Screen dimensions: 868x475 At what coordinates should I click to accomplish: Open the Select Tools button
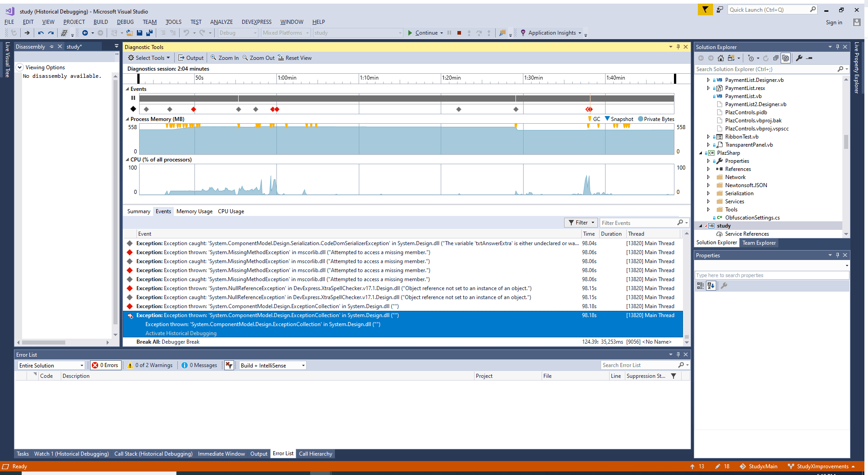pos(149,58)
